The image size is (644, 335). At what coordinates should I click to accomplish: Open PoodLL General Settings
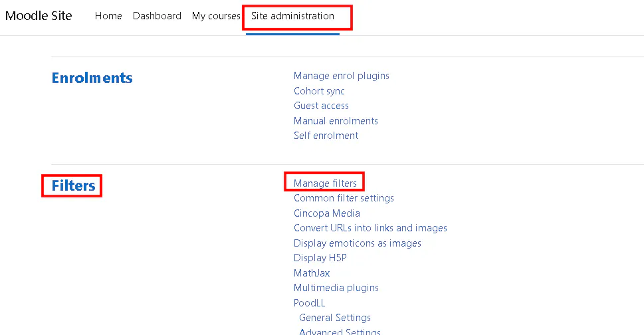click(x=335, y=318)
